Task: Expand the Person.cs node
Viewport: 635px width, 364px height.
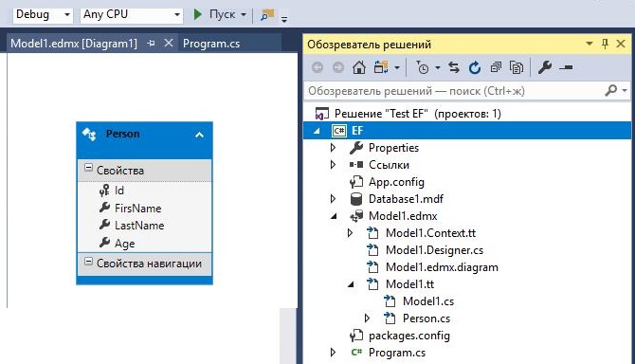Action: [x=367, y=318]
